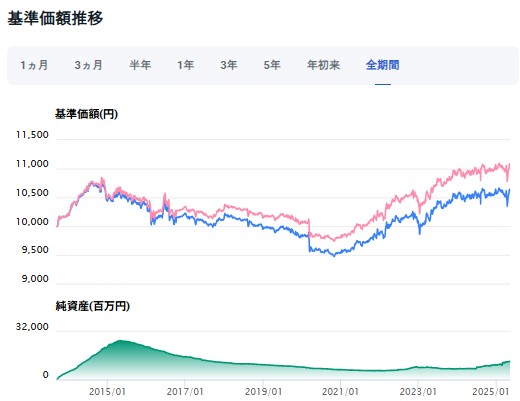This screenshot has height=401, width=520.
Task: Choose the 半年 period tab
Action: click(x=140, y=65)
